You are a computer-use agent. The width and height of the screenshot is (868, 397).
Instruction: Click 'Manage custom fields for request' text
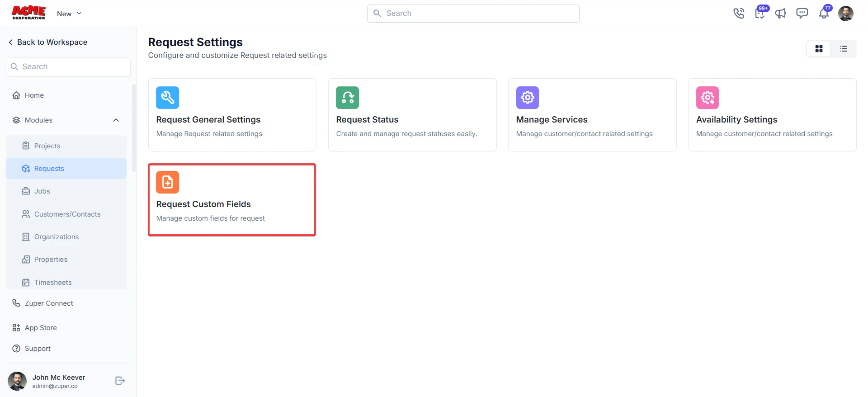coord(210,218)
